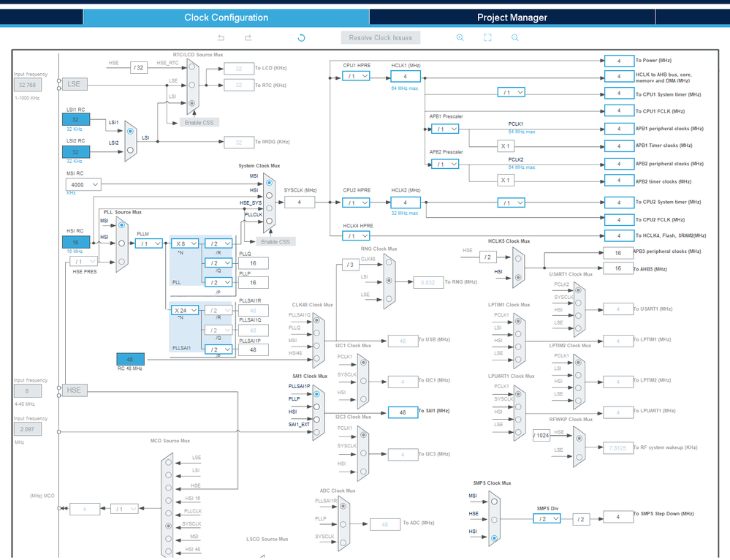Select PLLCLK in System Clock Mux
This screenshot has width=730, height=560.
[269, 221]
